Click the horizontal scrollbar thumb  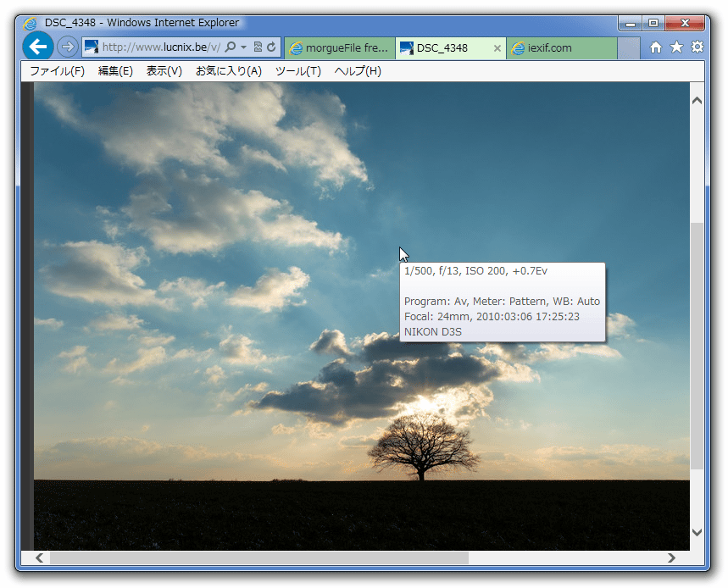(x=259, y=557)
